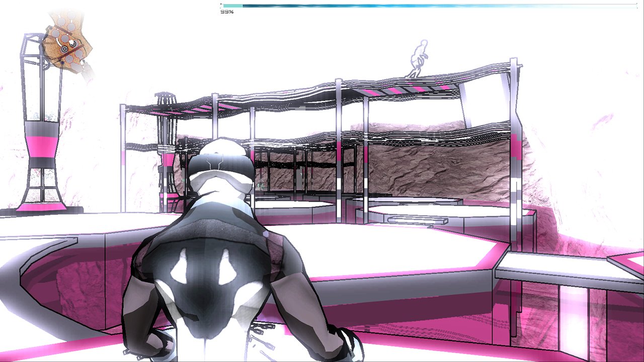This screenshot has width=644, height=362.
Task: Click the 99% percentage readout
Action: [227, 12]
